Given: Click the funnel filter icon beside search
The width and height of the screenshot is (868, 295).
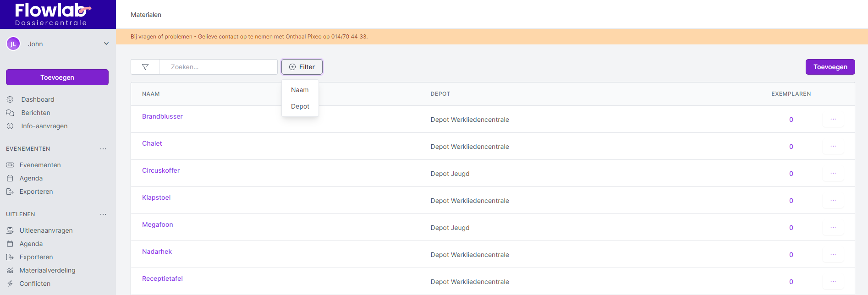Looking at the screenshot, I should (x=145, y=67).
